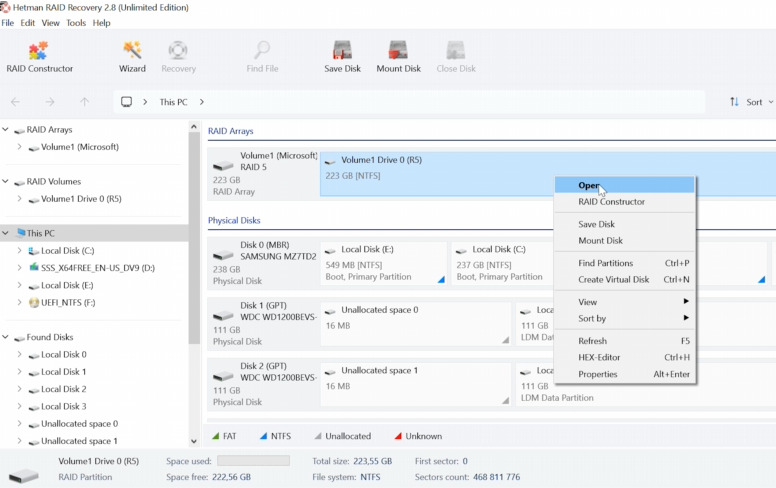Choose HEX-Editor in context menu
776x488 pixels.
[625, 357]
